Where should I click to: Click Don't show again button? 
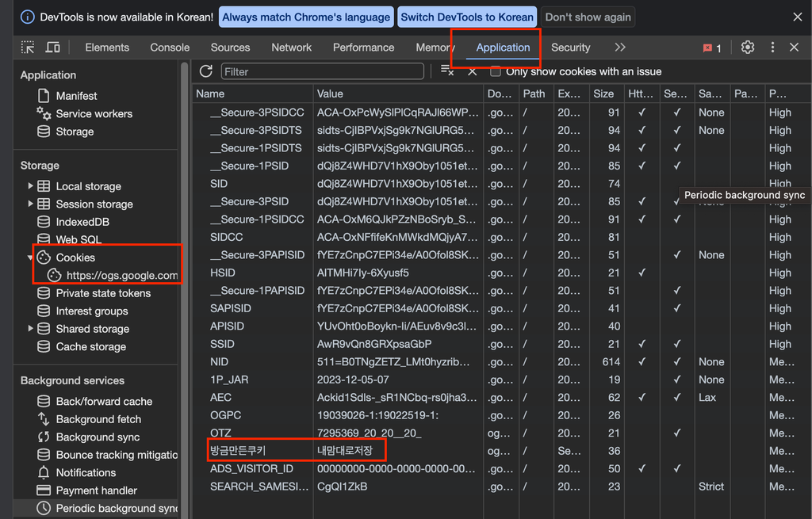[x=588, y=17]
